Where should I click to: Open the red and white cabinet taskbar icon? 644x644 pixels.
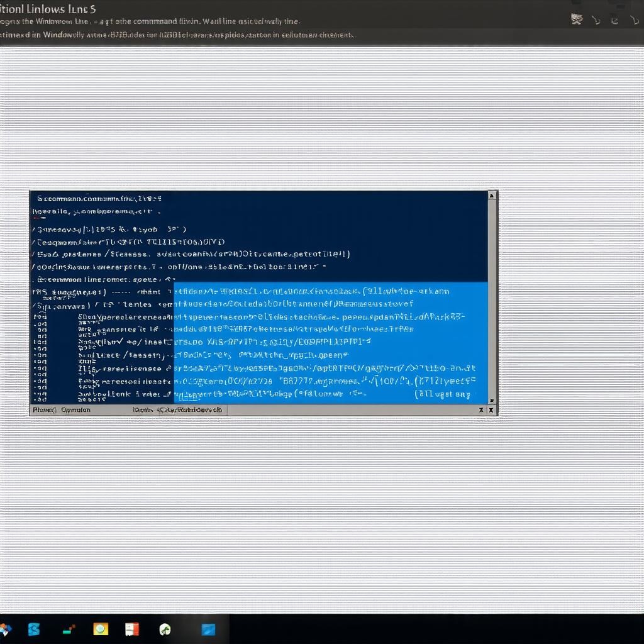[132, 629]
